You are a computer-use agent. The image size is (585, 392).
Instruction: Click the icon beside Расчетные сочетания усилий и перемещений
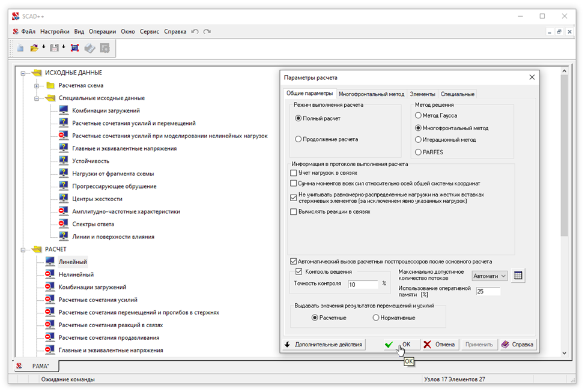point(64,123)
